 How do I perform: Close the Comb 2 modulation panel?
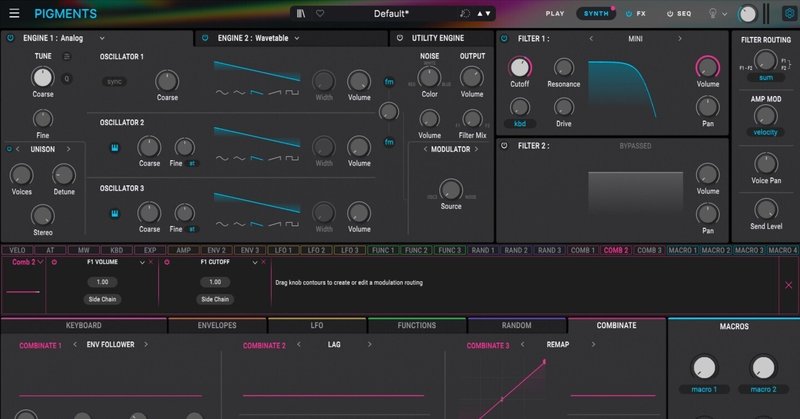[788, 285]
